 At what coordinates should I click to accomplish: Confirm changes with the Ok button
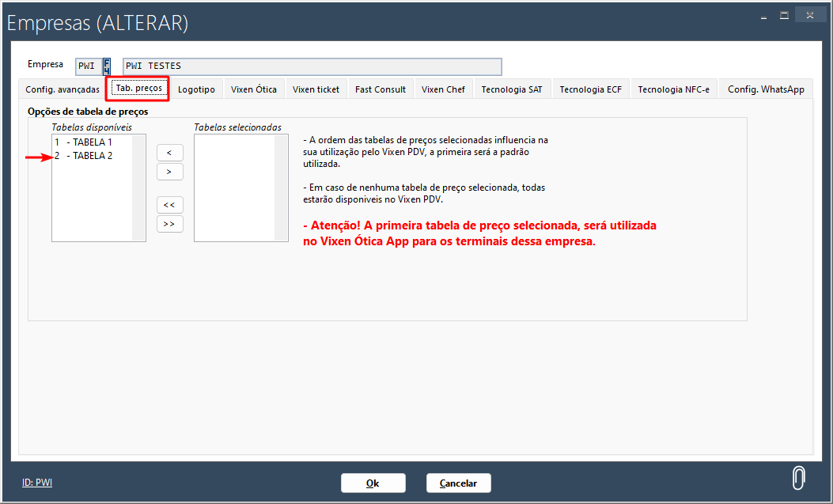[373, 483]
